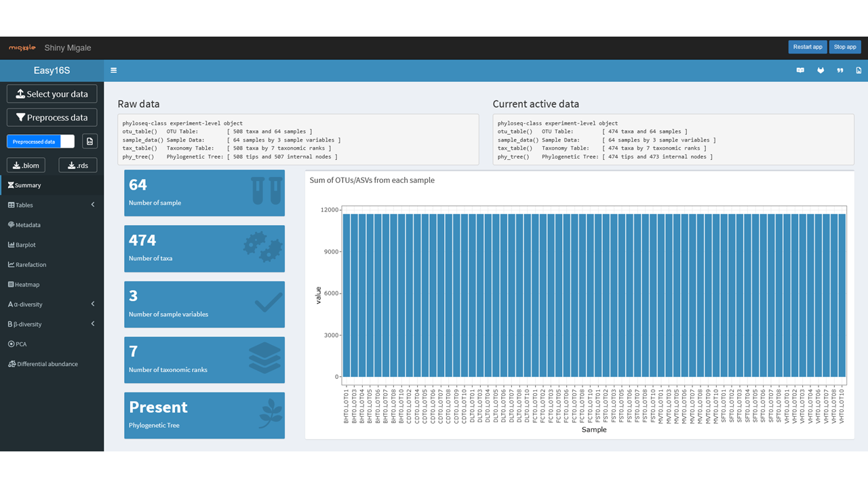Click the Number of taxa info box

[x=204, y=249]
